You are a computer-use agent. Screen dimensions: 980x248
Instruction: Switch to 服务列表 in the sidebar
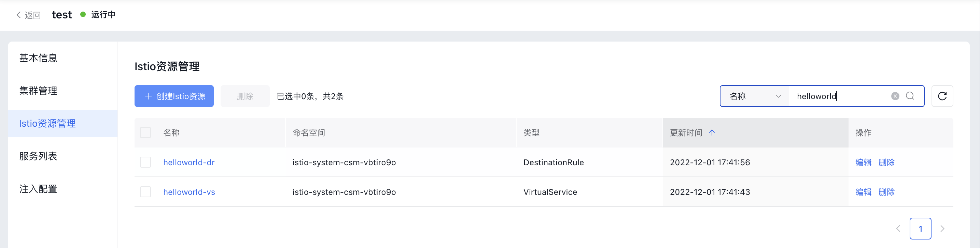click(38, 156)
